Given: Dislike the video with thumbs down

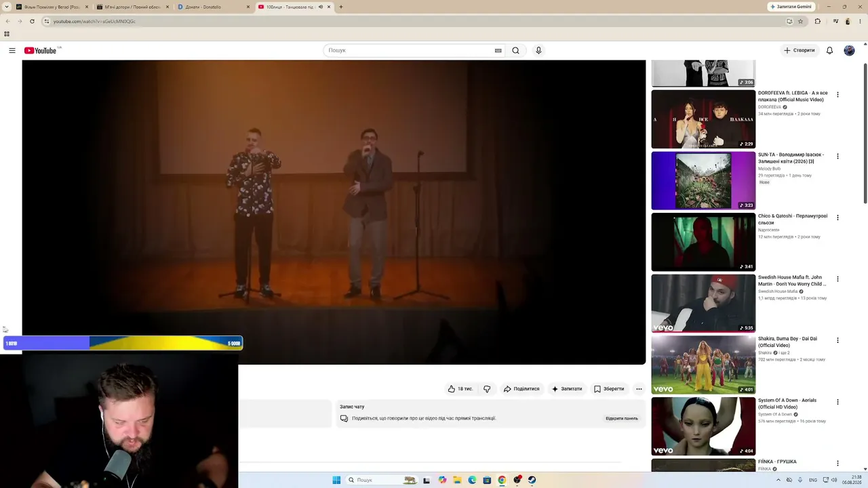Looking at the screenshot, I should (x=487, y=389).
